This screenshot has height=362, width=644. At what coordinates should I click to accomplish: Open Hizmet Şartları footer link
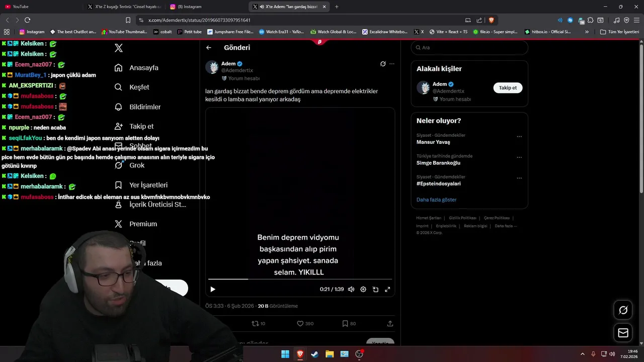[429, 218]
